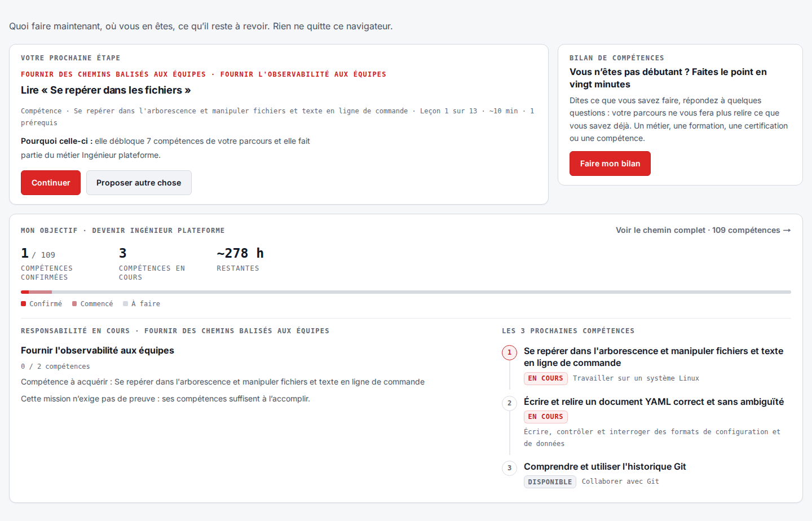Click the "Les 3 prochaines compétences" header

point(568,331)
